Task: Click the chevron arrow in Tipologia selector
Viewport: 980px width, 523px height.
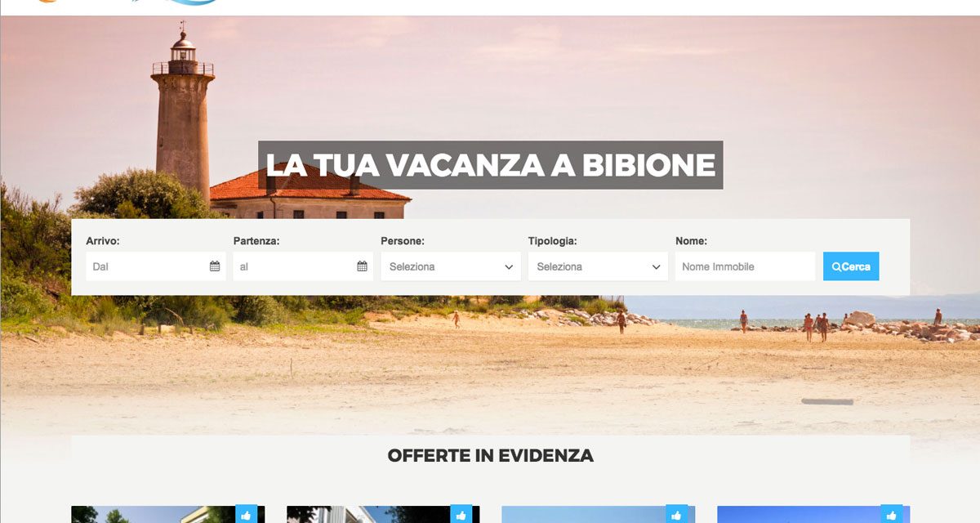Action: 657,267
